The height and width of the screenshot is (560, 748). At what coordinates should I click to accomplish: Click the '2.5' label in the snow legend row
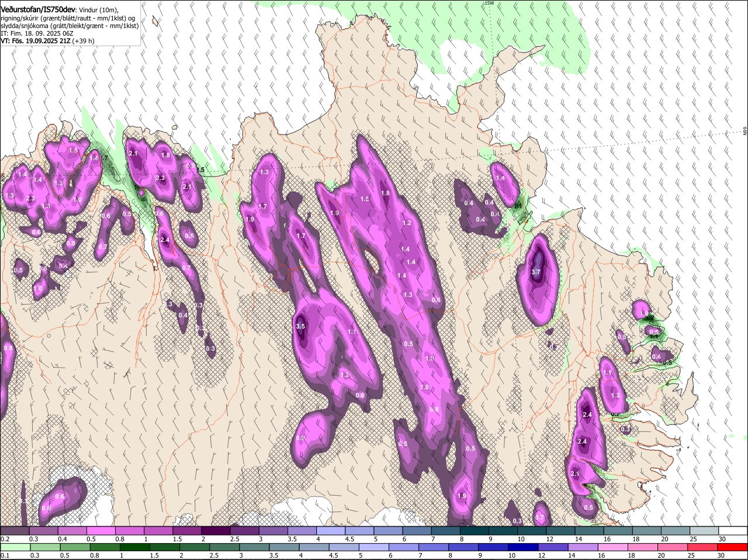(234, 539)
